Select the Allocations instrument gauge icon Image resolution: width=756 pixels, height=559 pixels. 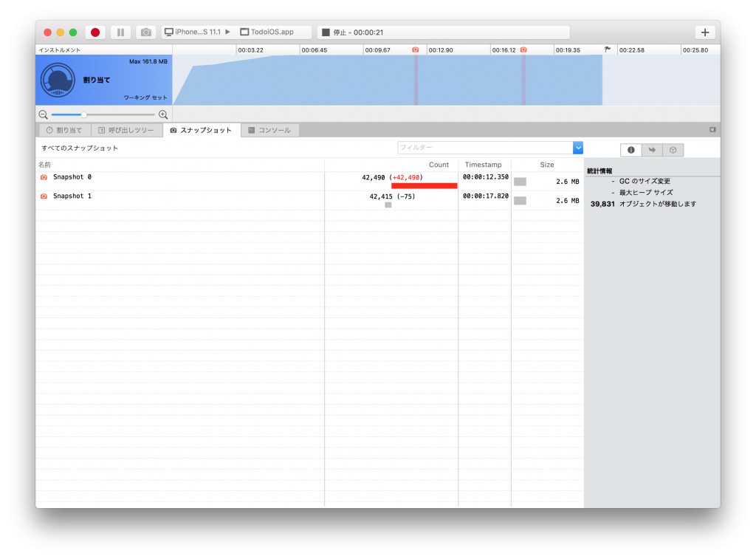tap(58, 80)
